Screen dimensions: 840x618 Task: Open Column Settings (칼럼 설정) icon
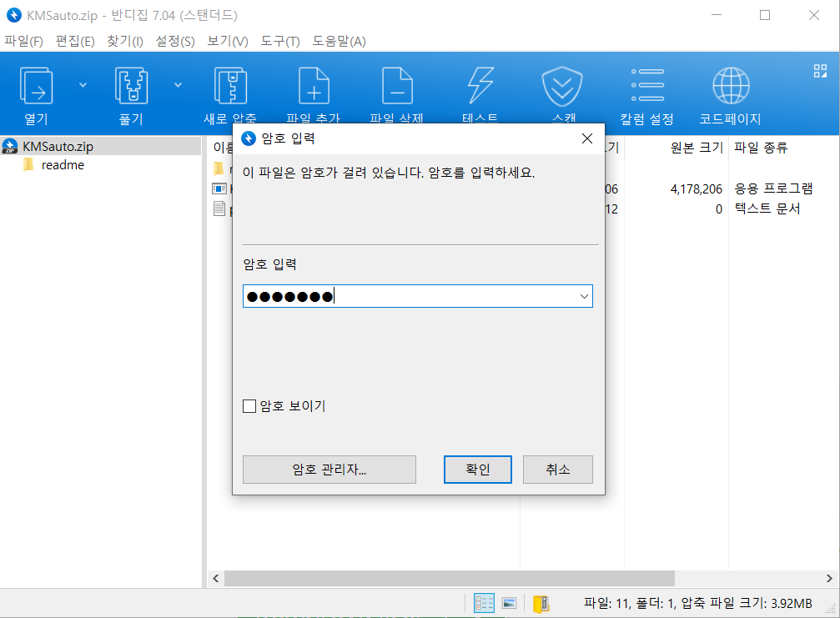647,85
